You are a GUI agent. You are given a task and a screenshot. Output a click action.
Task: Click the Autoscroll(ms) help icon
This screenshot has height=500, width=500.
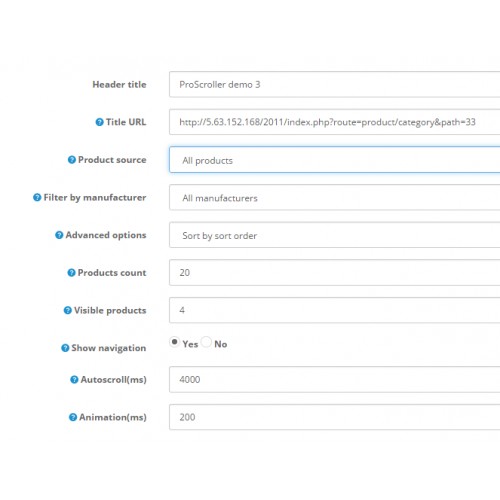coord(74,380)
